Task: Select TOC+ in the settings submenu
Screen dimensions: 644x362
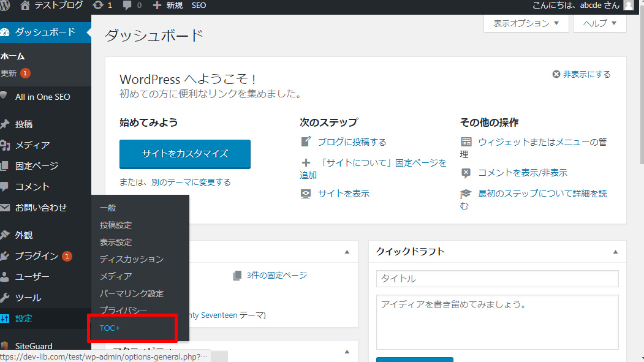Action: (x=110, y=328)
